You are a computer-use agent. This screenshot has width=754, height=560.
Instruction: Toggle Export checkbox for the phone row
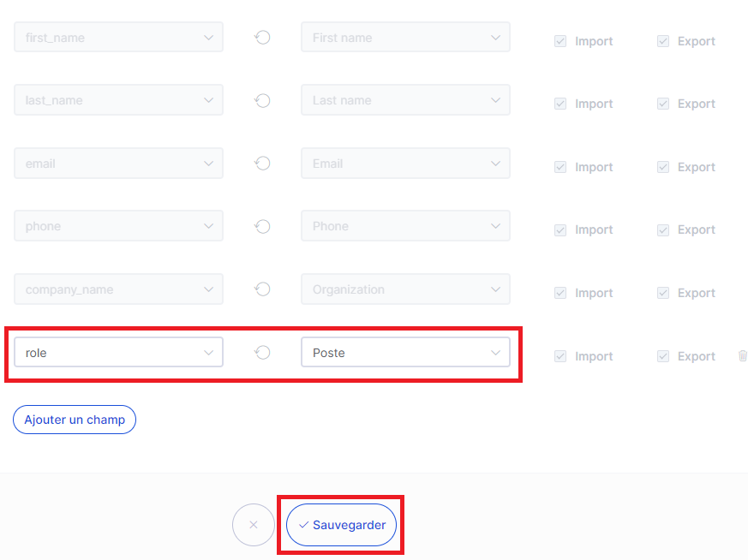click(x=663, y=230)
